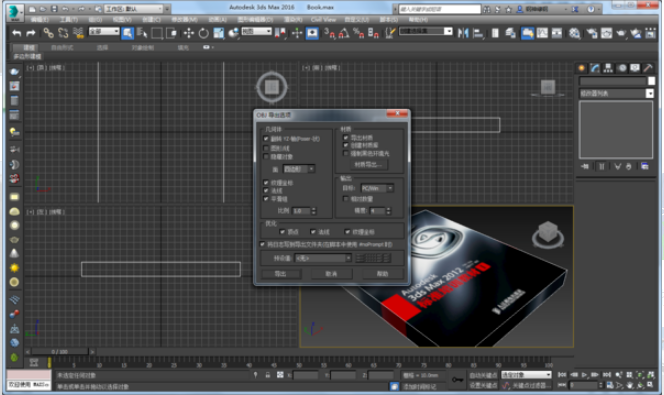Toggle 平滑组 checkbox
This screenshot has height=395, width=664.
click(x=266, y=199)
